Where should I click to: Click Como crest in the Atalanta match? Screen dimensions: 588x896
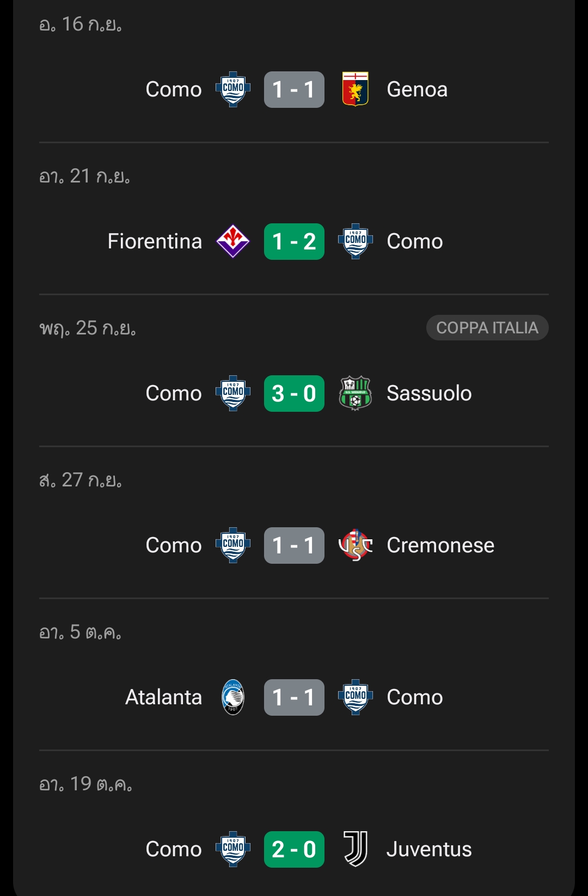[x=356, y=697]
